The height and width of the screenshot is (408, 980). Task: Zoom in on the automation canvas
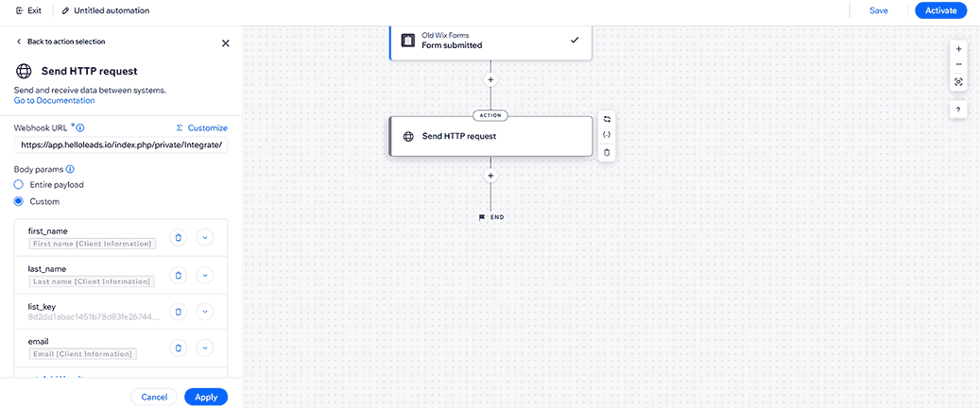click(959, 48)
